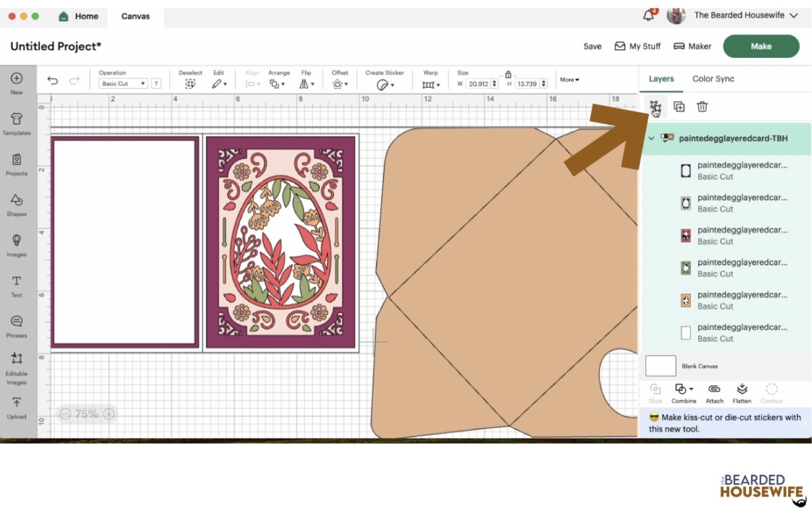The height and width of the screenshot is (516, 812).
Task: Click the Flatten tool in the Layers panel
Action: coord(742,392)
